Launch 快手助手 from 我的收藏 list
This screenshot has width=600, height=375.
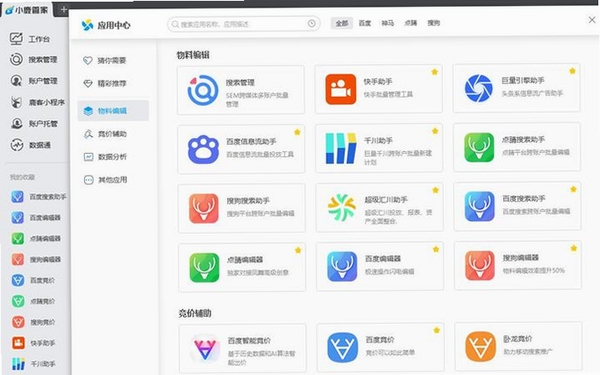click(x=33, y=343)
